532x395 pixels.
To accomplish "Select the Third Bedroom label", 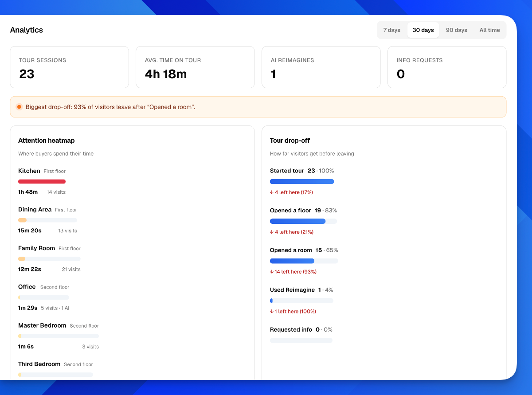I will click(x=39, y=364).
